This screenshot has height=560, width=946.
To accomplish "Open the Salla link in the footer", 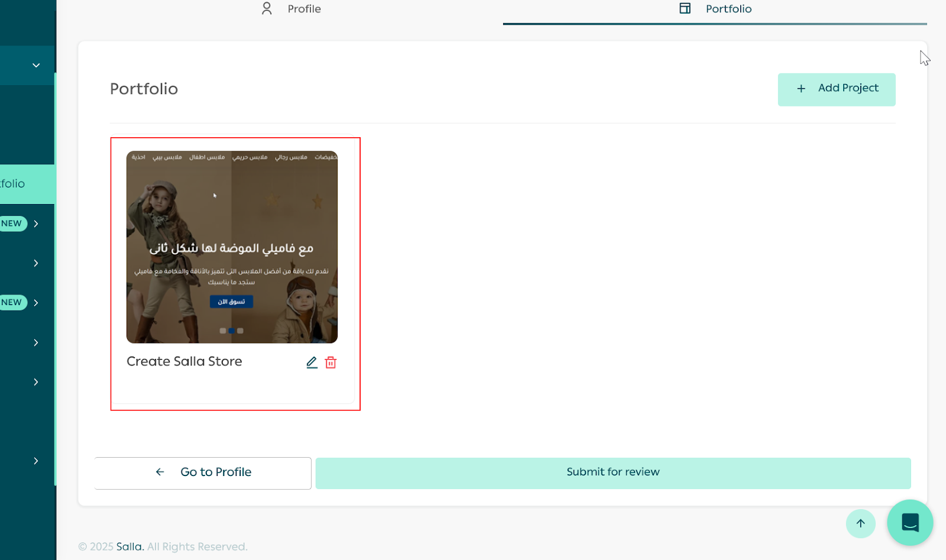I will click(129, 547).
